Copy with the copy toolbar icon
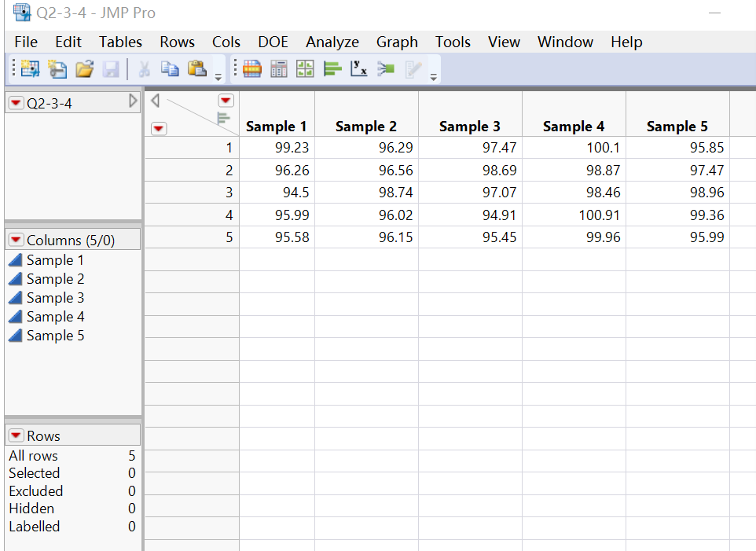 point(171,69)
